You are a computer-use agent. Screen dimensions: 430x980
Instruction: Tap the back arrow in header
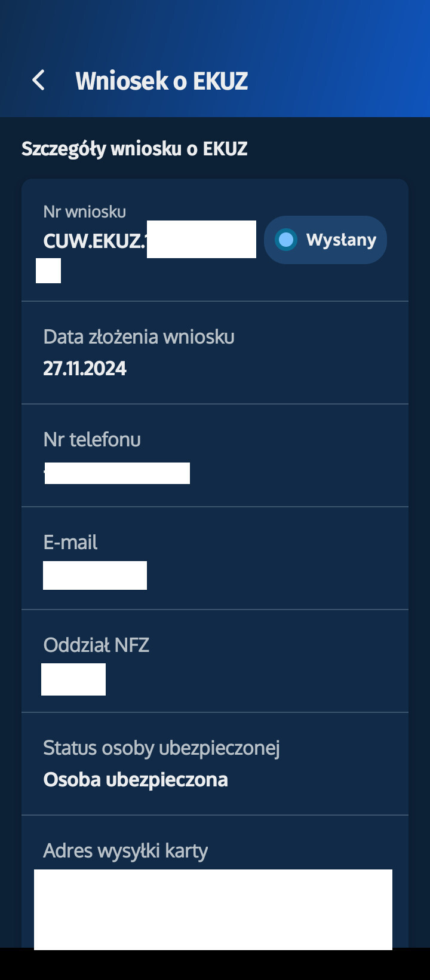pos(39,80)
